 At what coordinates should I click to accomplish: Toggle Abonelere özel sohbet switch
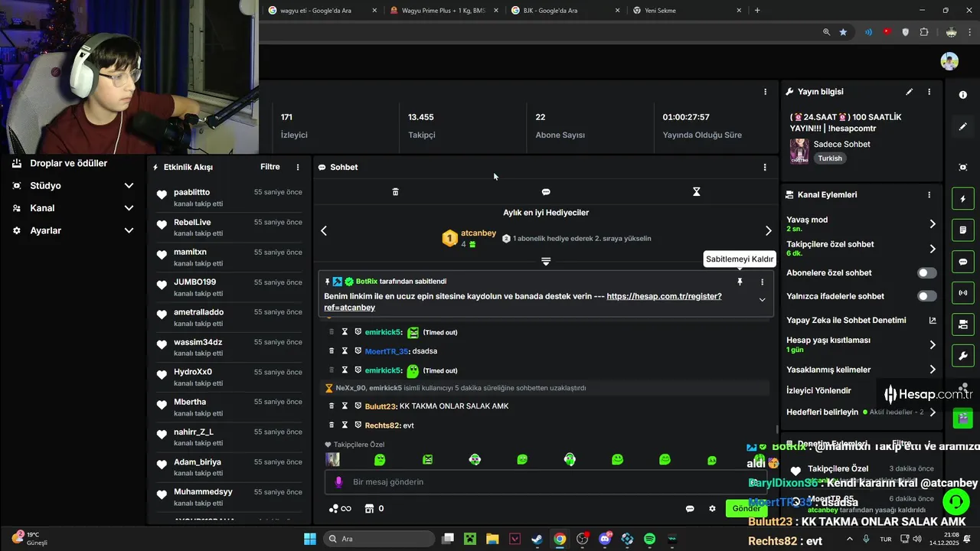click(927, 273)
